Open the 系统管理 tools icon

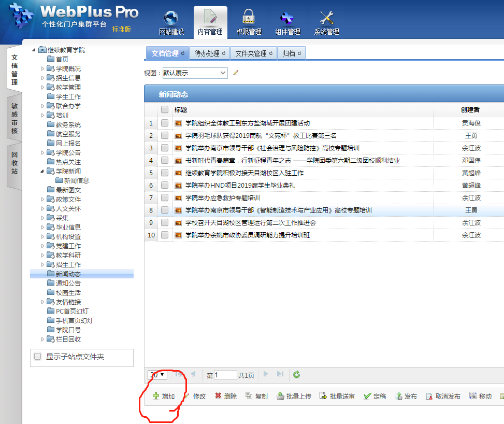click(x=326, y=19)
